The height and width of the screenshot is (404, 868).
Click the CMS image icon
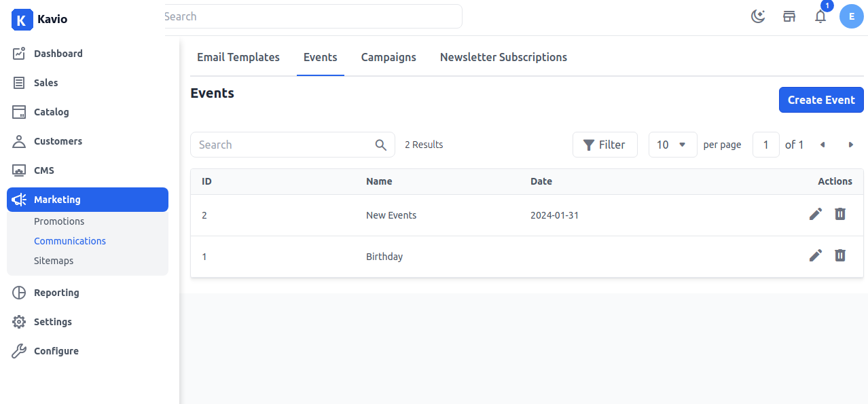tap(19, 170)
